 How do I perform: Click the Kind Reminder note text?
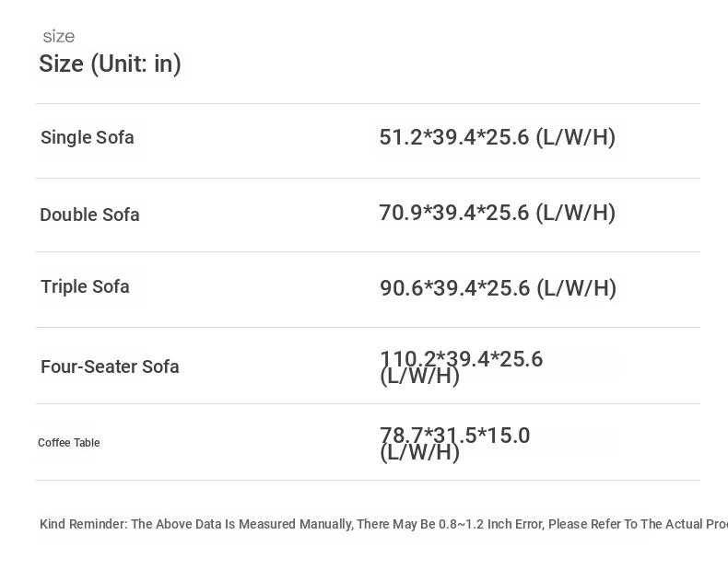[383, 524]
